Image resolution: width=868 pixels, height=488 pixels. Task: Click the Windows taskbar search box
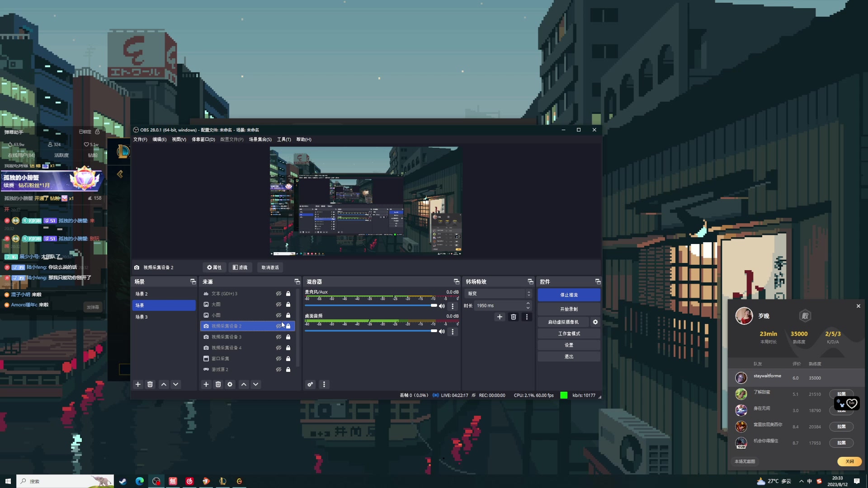point(65,481)
